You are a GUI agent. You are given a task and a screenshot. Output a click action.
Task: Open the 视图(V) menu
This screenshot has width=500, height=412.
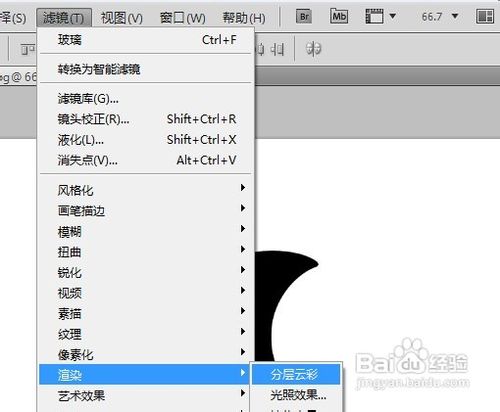pos(122,18)
